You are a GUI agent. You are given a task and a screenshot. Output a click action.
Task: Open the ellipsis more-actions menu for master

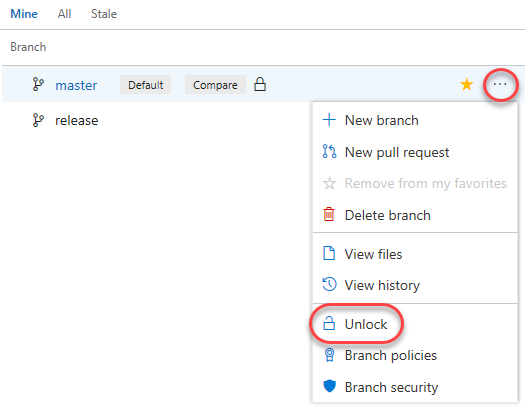(x=500, y=84)
